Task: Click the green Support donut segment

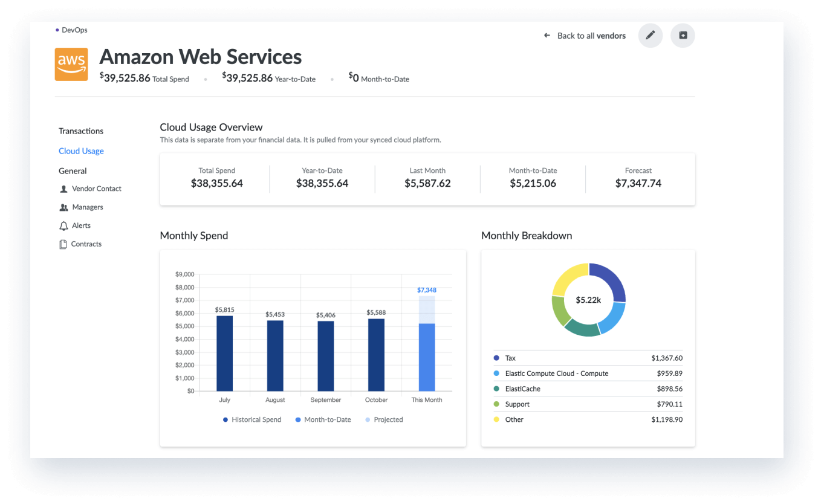Action: tap(560, 311)
